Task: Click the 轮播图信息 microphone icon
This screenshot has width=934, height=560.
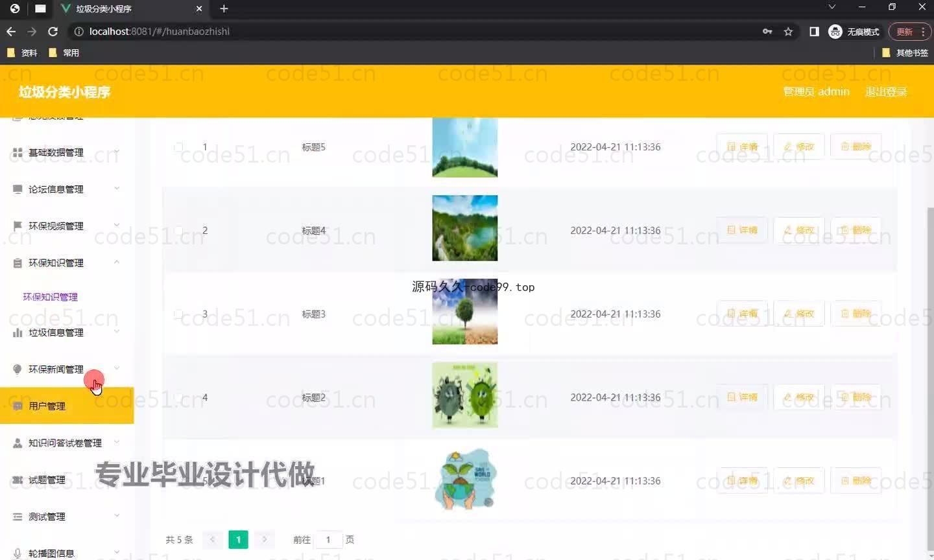Action: [18, 553]
